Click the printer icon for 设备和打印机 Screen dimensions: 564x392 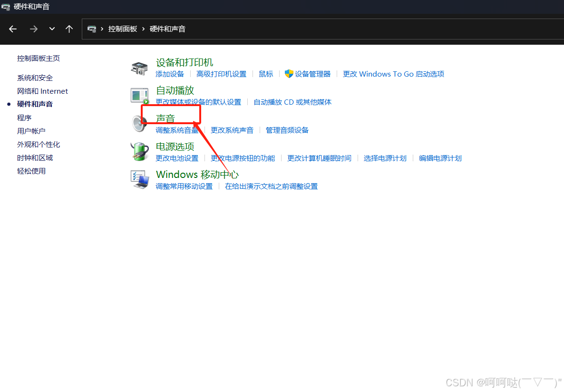(139, 68)
